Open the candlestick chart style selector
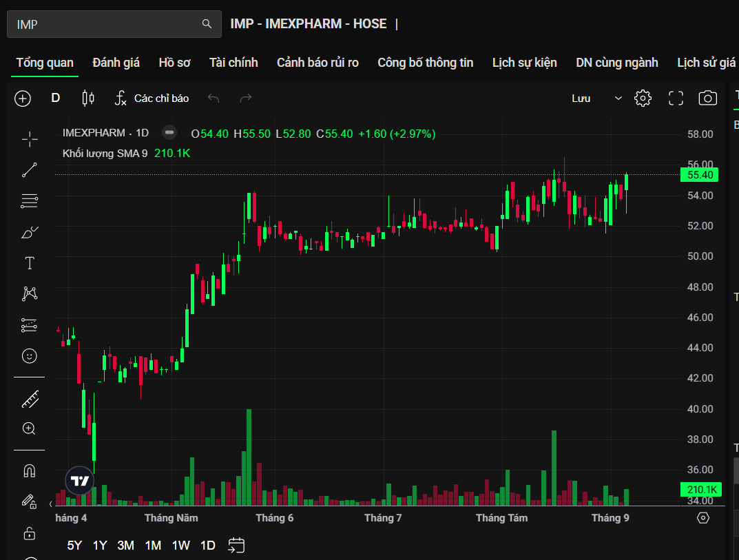 [x=88, y=98]
